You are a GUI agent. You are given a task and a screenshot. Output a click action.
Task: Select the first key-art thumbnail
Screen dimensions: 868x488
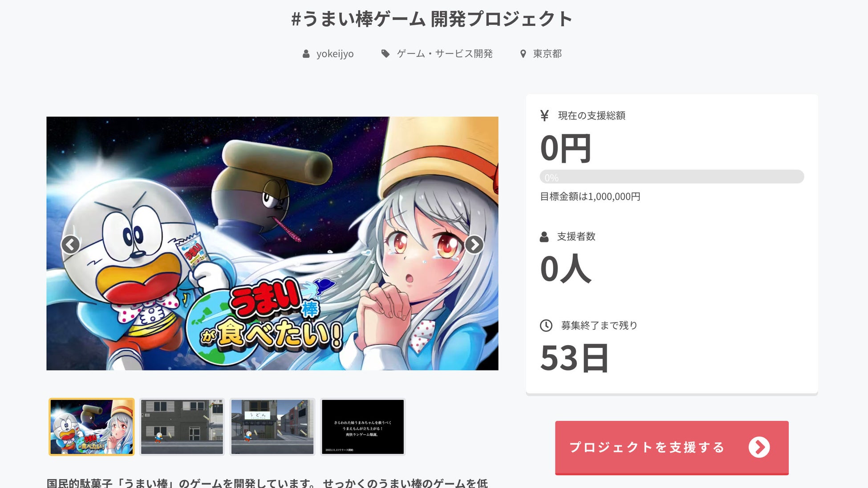coord(91,427)
